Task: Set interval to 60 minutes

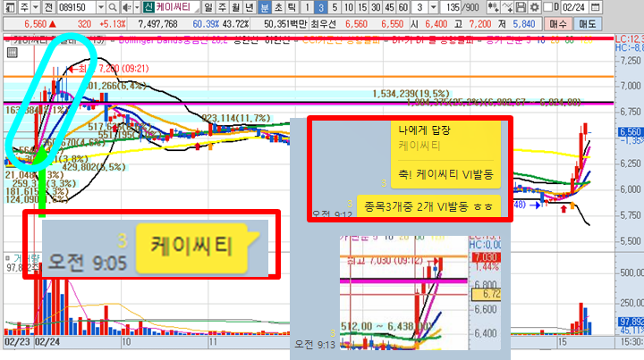Action: point(403,7)
